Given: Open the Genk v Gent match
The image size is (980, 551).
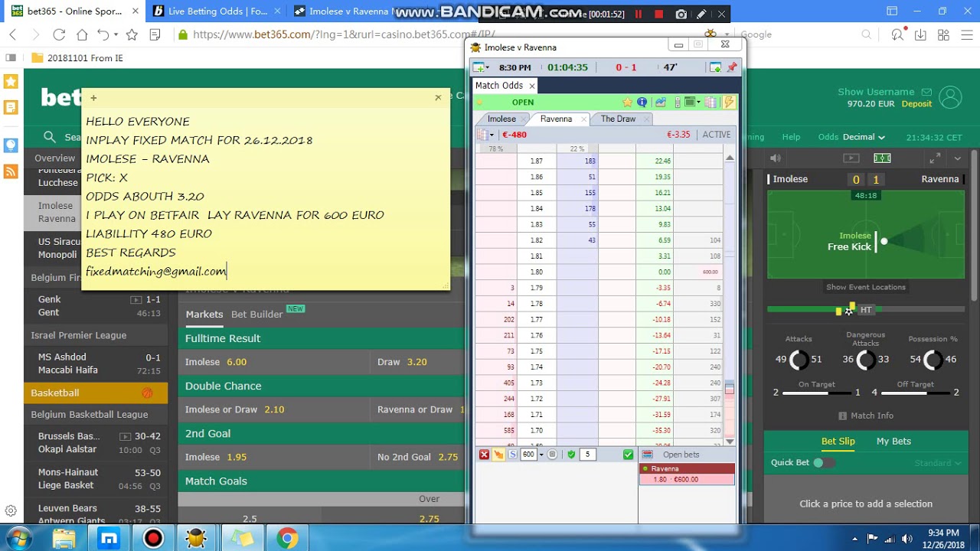Looking at the screenshot, I should pyautogui.click(x=96, y=306).
